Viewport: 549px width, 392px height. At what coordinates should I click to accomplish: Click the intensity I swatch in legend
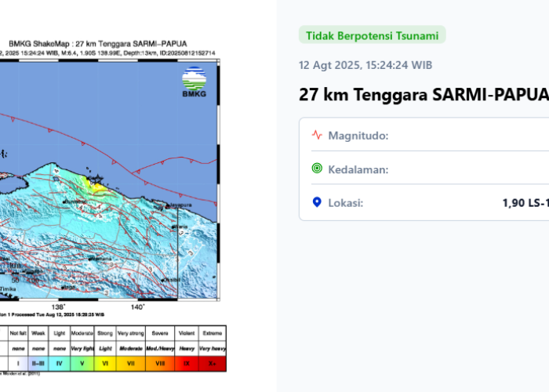pos(18,364)
